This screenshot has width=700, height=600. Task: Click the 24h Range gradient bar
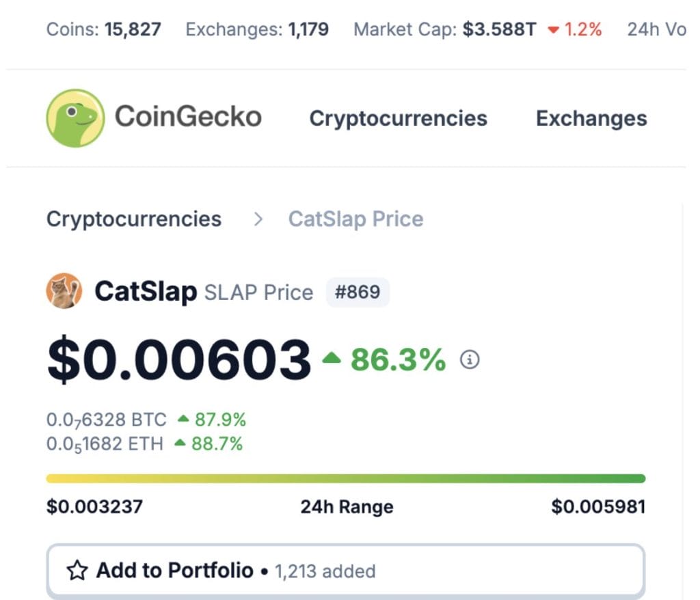pyautogui.click(x=346, y=478)
